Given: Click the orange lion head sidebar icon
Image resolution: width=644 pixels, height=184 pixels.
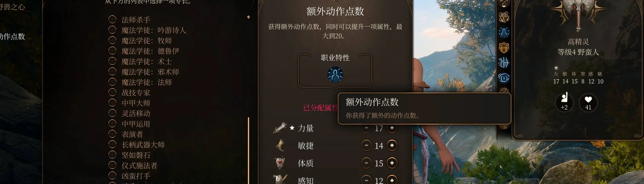Looking at the screenshot, I should [x=504, y=48].
